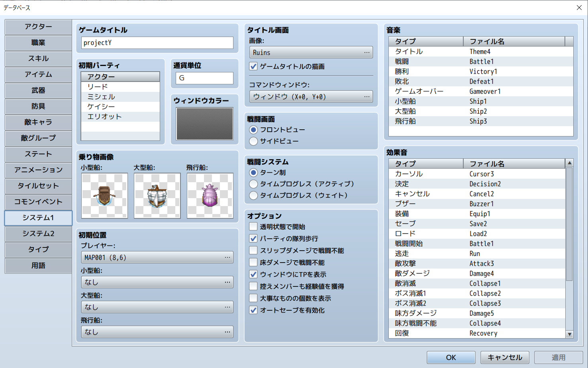Screen dimensions: 588x368
Task: Enable 床ダメージで戦闘不能 option
Action: point(253,263)
